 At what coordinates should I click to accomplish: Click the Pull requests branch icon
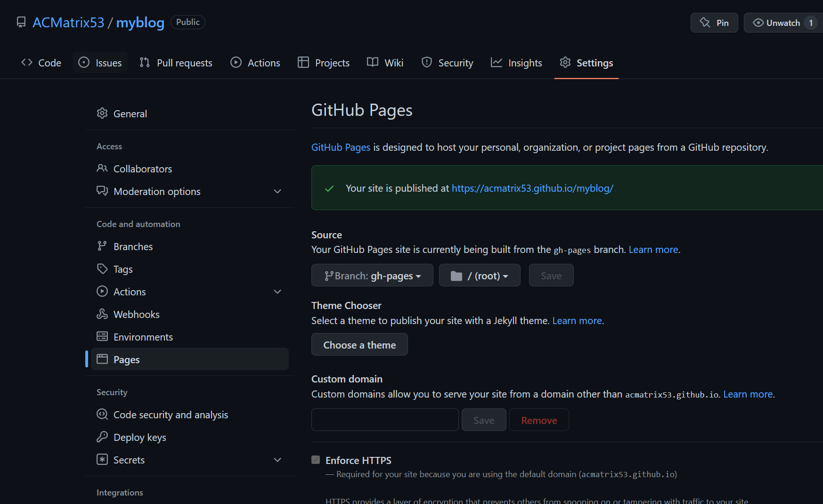click(145, 63)
